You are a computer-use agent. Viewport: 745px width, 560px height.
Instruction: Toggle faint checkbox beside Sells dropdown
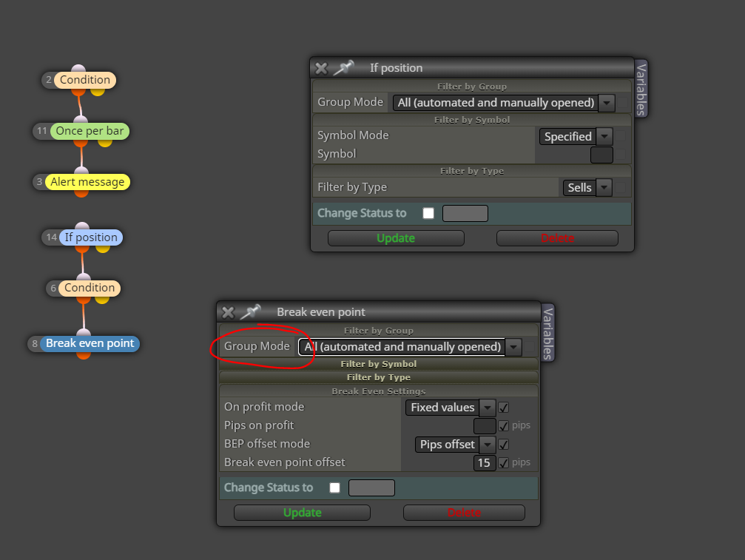[621, 188]
